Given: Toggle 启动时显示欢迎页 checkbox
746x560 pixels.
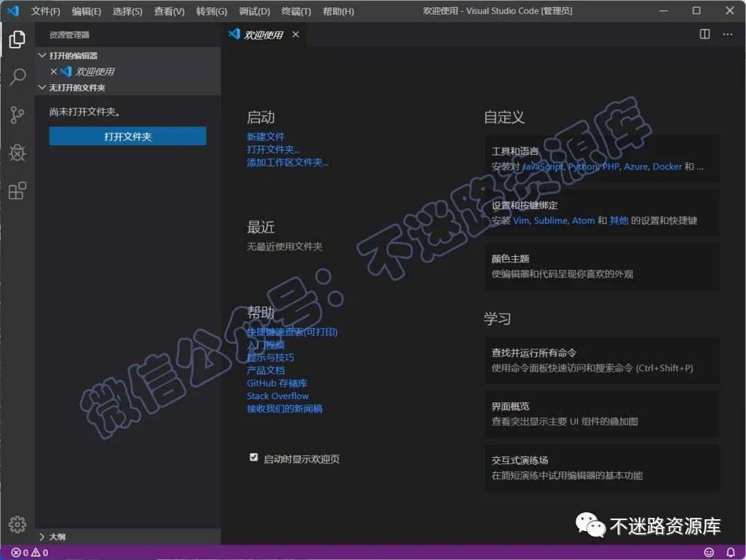Looking at the screenshot, I should (x=254, y=457).
